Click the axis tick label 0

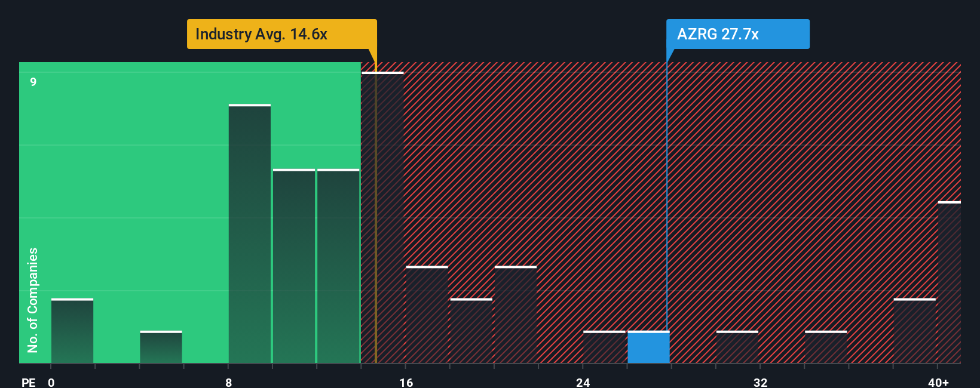(x=51, y=382)
